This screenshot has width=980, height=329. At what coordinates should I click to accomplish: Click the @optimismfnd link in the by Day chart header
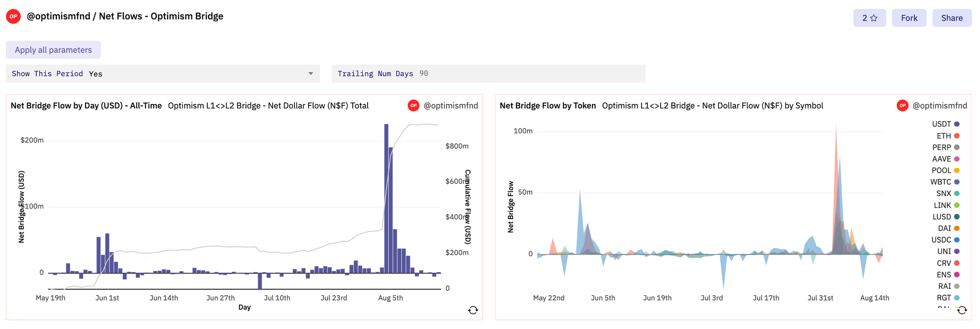[451, 105]
